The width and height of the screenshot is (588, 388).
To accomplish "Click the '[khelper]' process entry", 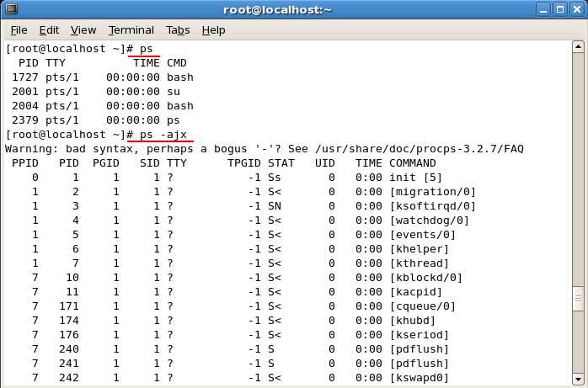I will 420,249.
